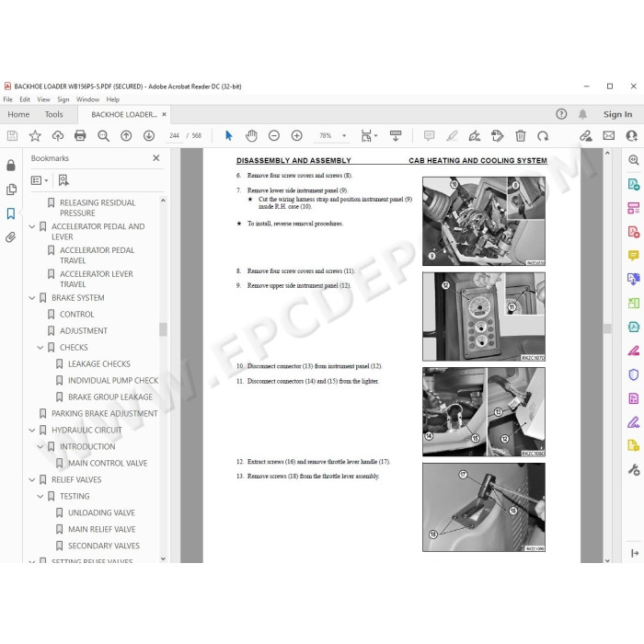Open the fit page options tool
644x644 pixels.
click(x=368, y=135)
